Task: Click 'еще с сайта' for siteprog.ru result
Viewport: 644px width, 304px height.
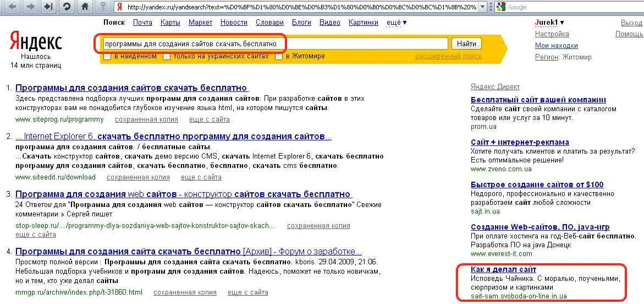Action: [210, 120]
